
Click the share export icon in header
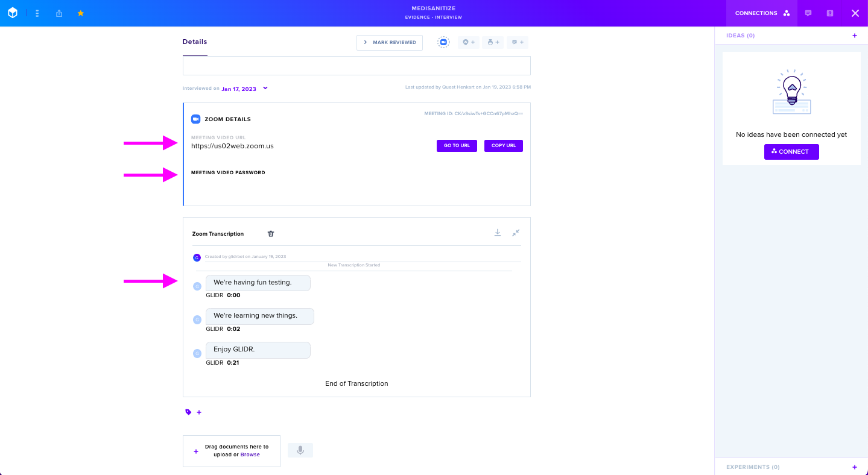tap(59, 13)
